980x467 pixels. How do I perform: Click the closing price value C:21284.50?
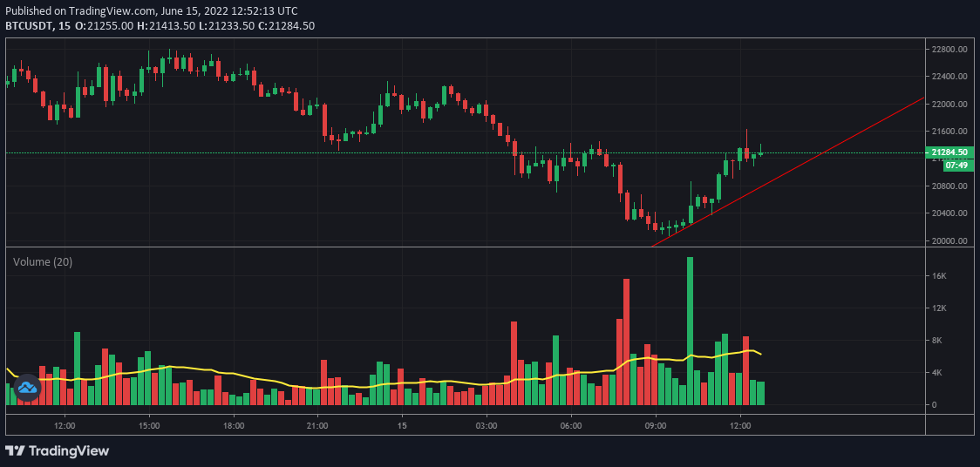[286, 25]
